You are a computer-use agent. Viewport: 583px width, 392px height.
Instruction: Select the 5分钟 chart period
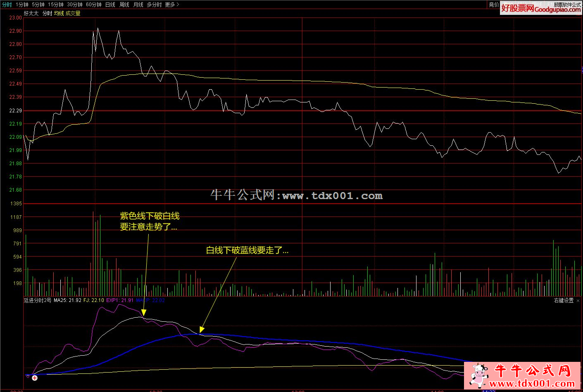(x=38, y=5)
